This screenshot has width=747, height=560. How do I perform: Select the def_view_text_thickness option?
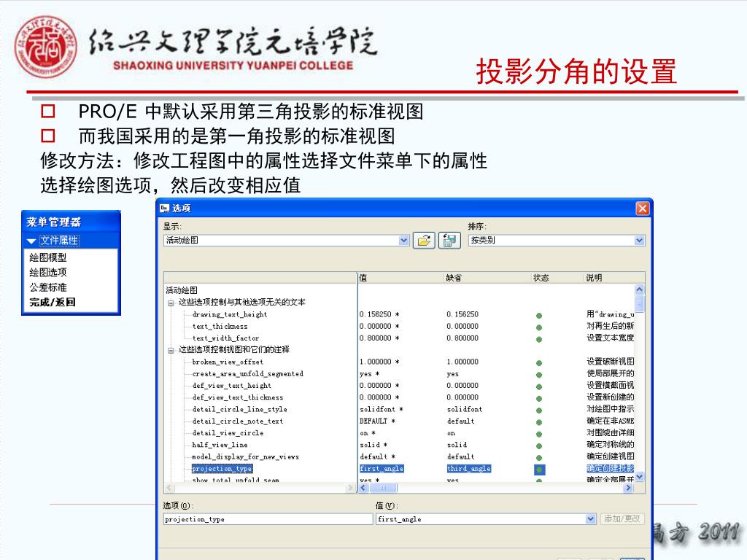pos(237,397)
